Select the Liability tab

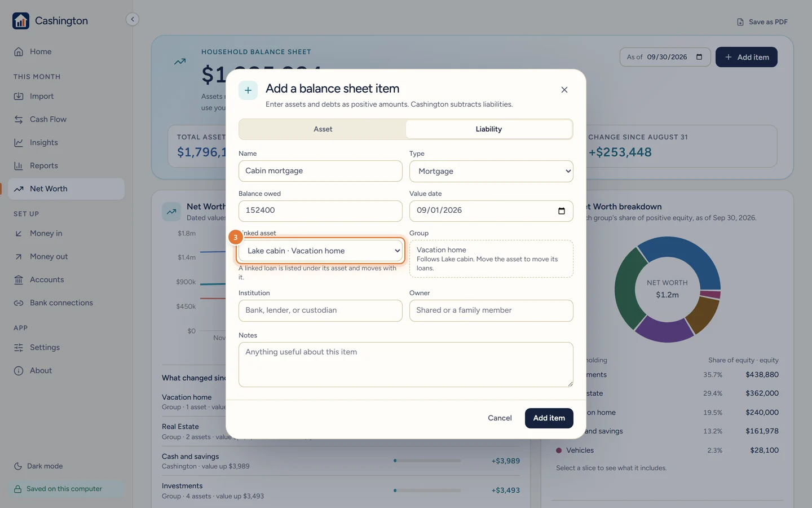(x=489, y=129)
